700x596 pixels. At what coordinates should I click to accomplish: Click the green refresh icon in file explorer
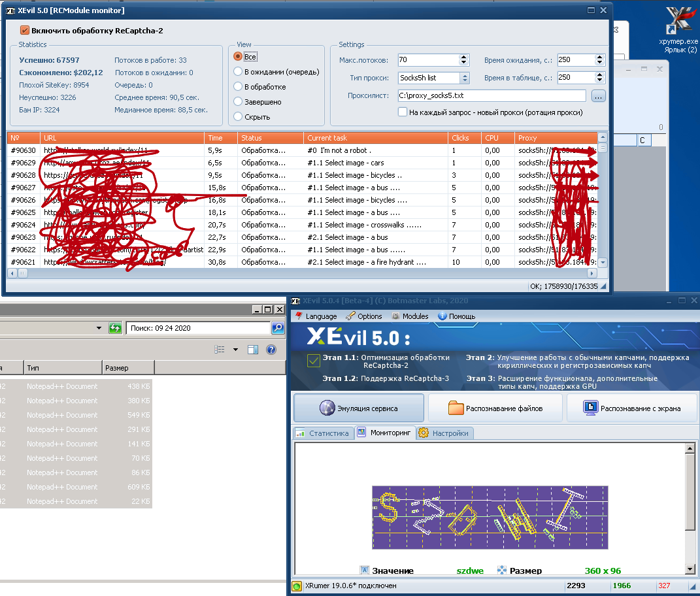coord(115,328)
